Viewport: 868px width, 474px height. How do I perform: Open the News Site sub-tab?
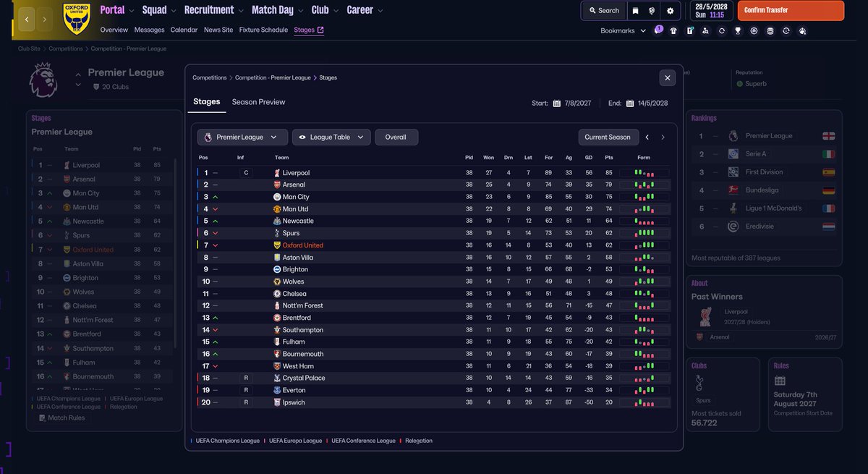click(x=218, y=30)
